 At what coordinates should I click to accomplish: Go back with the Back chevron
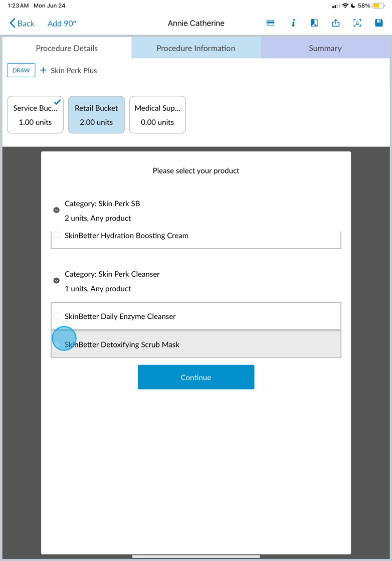(x=22, y=24)
